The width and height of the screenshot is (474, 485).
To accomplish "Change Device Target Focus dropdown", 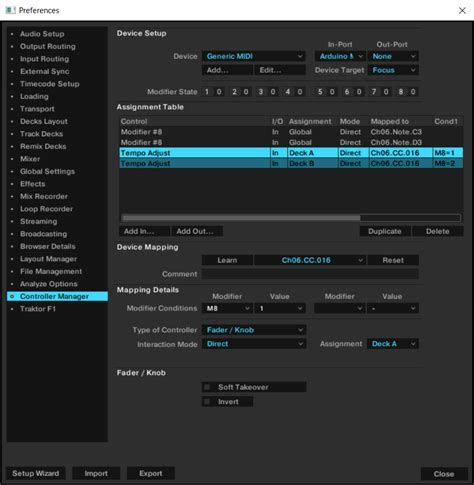I will [x=393, y=70].
